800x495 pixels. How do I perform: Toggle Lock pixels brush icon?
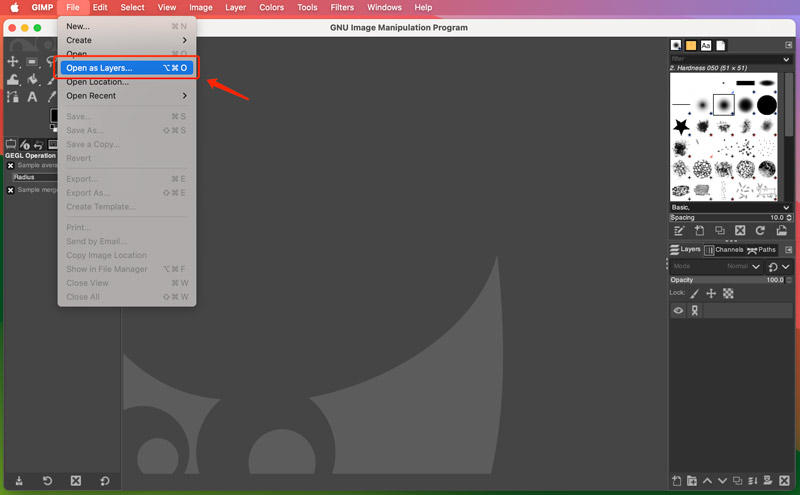click(694, 293)
